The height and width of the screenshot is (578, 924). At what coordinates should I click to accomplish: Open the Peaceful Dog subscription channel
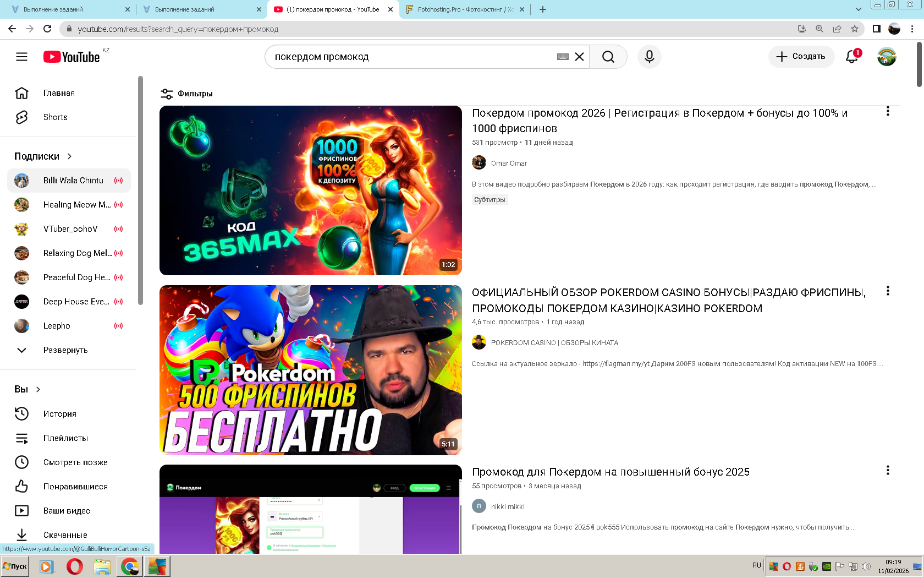69,277
